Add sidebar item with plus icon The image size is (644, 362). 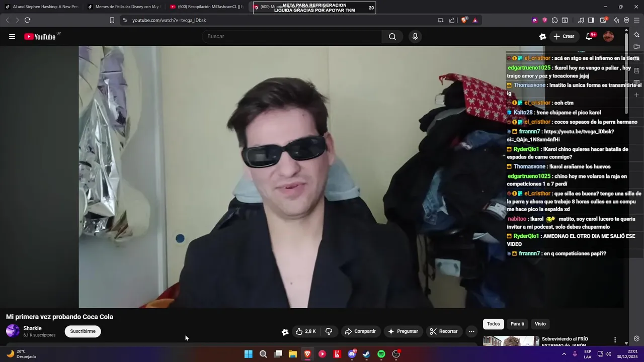pyautogui.click(x=636, y=95)
